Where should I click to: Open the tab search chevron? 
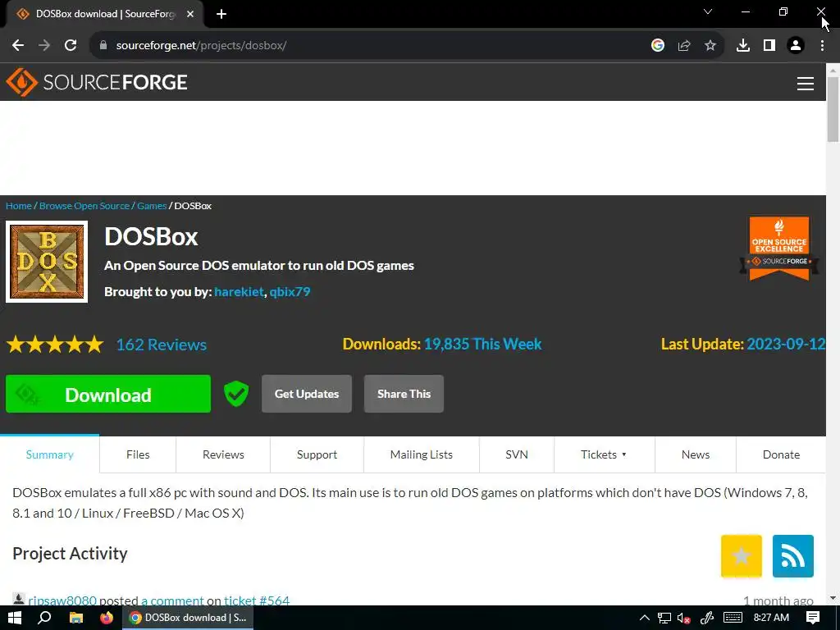pyautogui.click(x=708, y=11)
